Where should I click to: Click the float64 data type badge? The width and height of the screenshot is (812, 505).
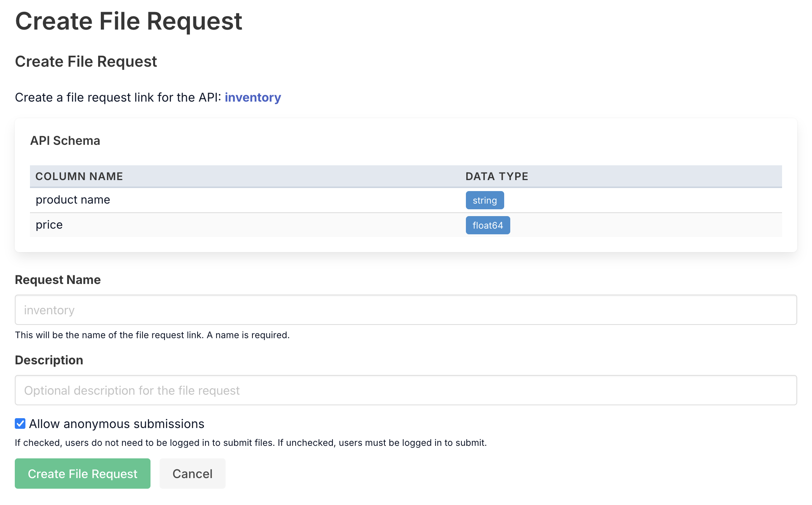[x=488, y=225]
